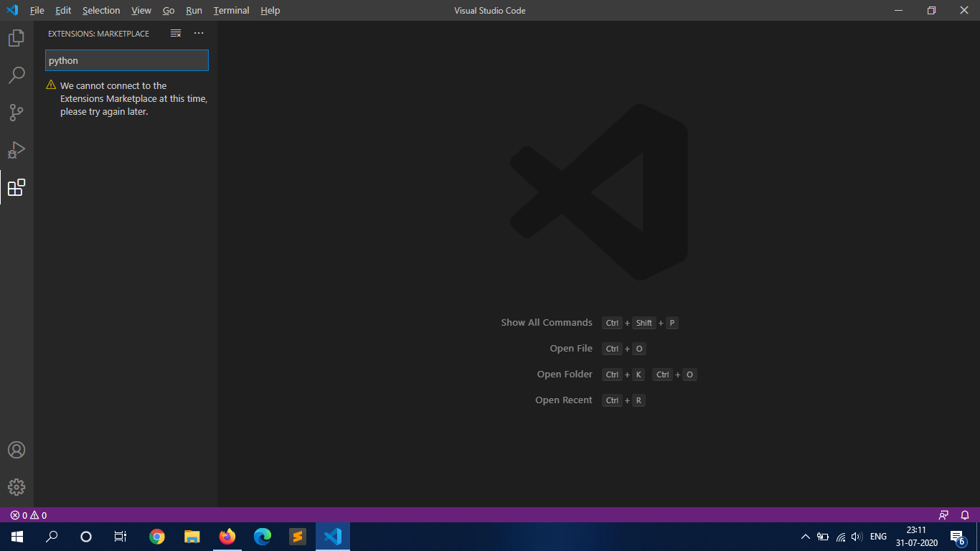
Task: Expand hidden icons in the system tray
Action: point(805,536)
